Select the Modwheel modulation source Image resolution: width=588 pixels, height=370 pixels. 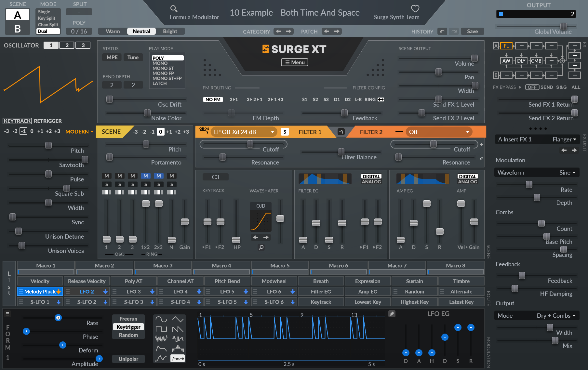pyautogui.click(x=274, y=281)
